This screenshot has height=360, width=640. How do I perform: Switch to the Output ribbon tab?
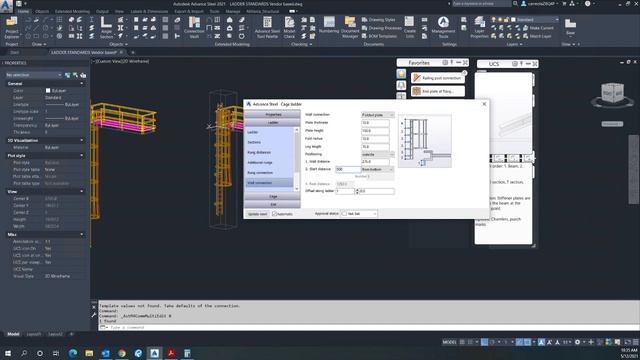(x=102, y=11)
